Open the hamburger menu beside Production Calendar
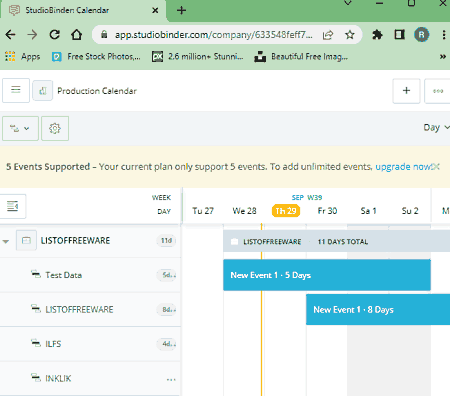 pos(16,90)
